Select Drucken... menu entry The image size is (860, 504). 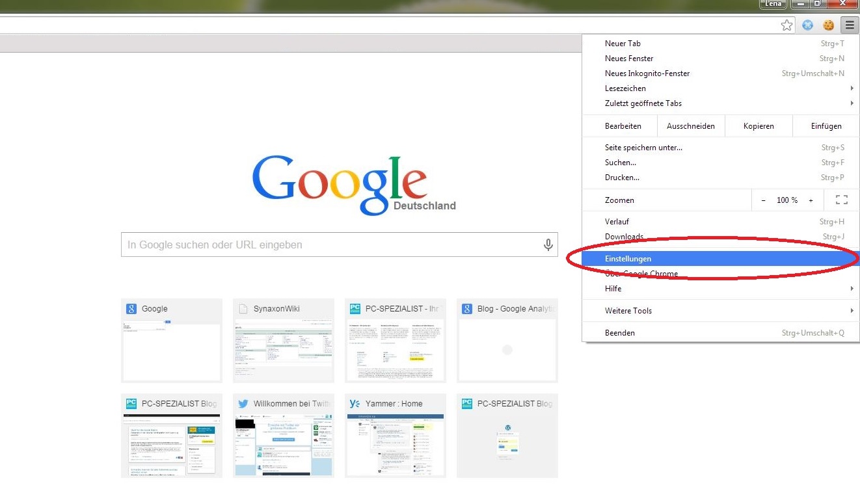click(x=721, y=178)
